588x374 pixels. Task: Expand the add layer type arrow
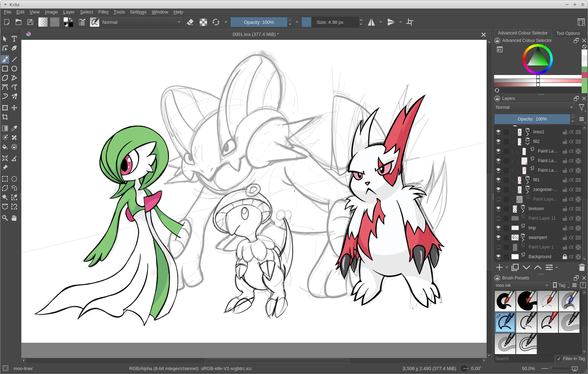click(x=507, y=267)
